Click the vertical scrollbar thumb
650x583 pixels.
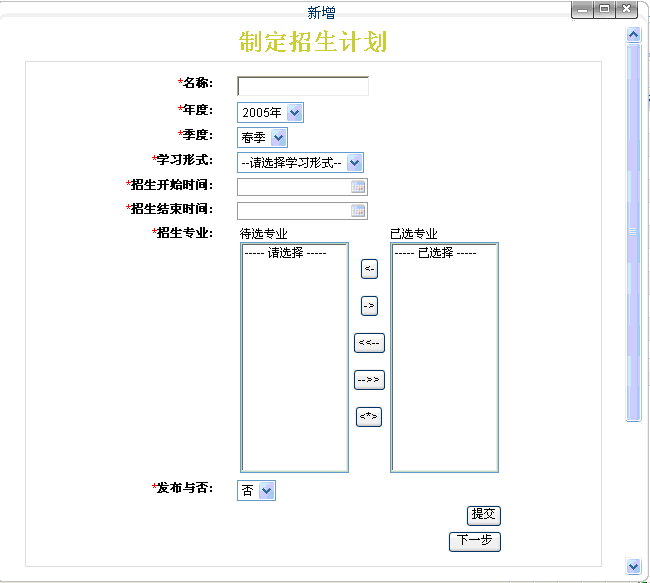point(633,232)
